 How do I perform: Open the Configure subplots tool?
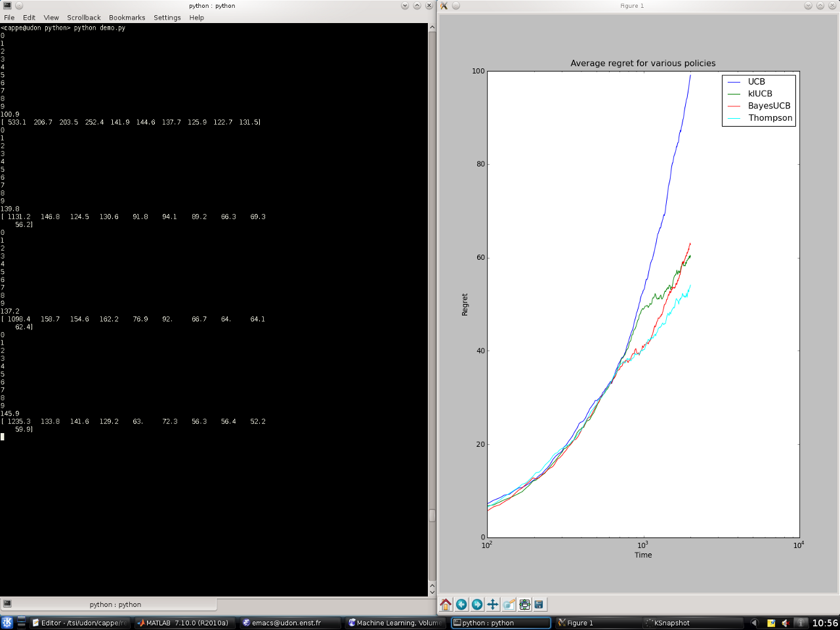click(x=524, y=604)
